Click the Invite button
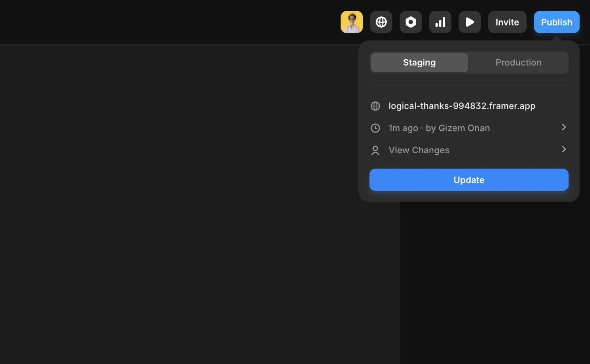The image size is (590, 364). (x=507, y=22)
